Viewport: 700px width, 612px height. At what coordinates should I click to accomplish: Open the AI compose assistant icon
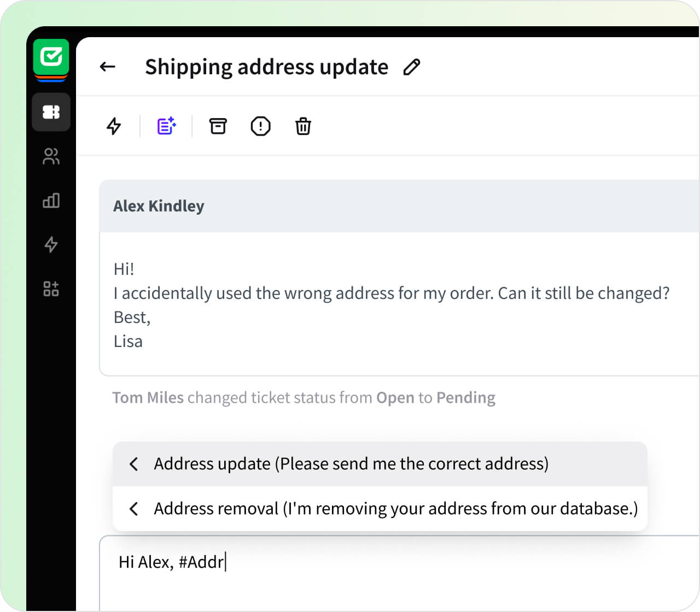pyautogui.click(x=166, y=126)
